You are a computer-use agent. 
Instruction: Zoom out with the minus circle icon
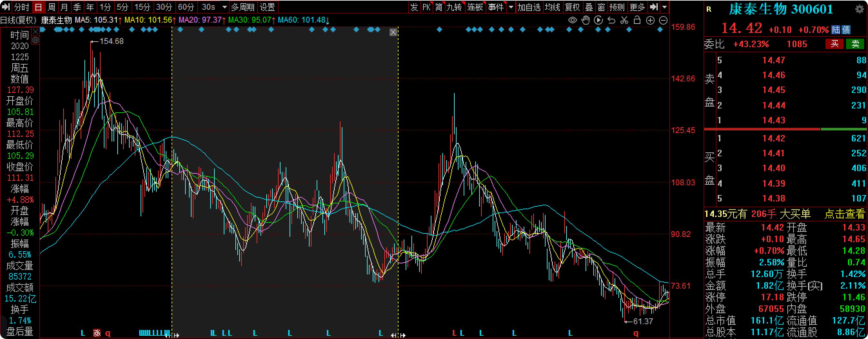point(663,21)
